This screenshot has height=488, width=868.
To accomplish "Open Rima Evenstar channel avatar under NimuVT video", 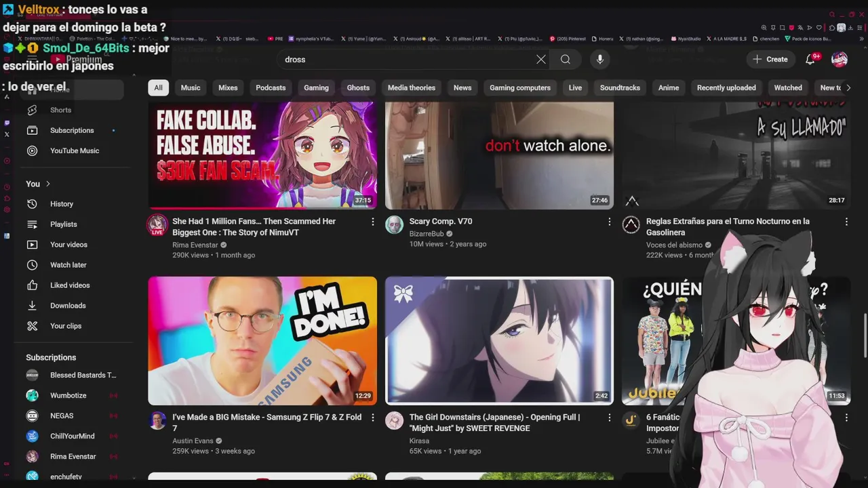I will [157, 225].
